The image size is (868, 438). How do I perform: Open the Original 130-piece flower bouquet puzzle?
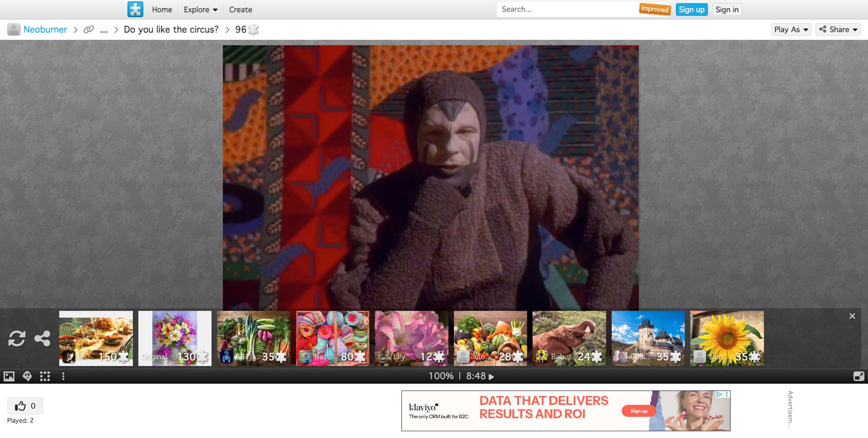click(x=175, y=338)
